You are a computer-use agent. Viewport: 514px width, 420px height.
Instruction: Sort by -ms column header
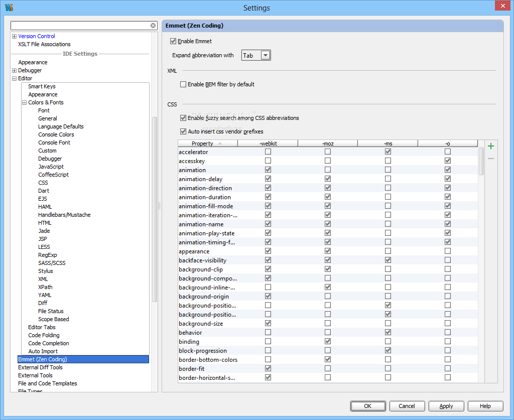[388, 144]
